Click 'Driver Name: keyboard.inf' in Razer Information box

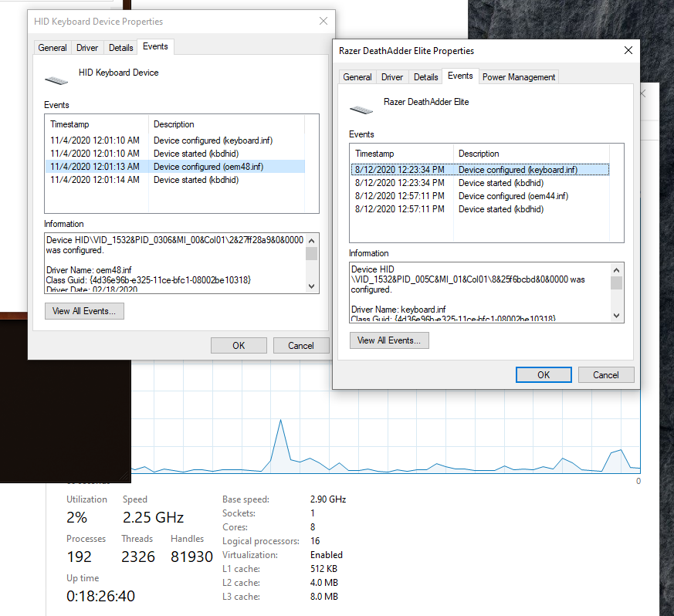pos(398,310)
